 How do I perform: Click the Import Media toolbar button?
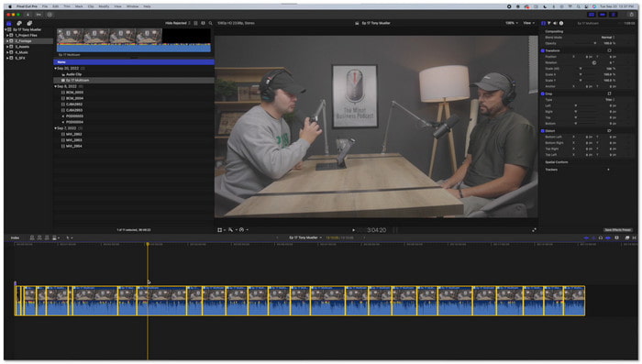point(28,15)
